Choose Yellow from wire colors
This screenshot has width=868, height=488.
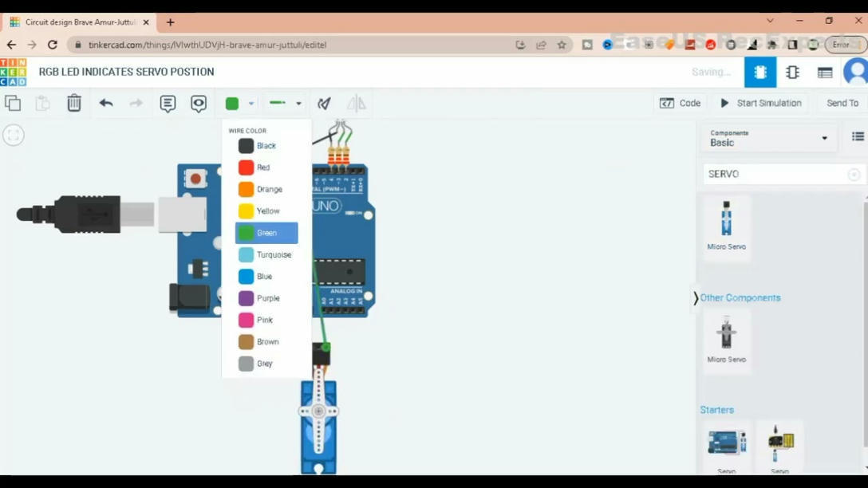[266, 211]
